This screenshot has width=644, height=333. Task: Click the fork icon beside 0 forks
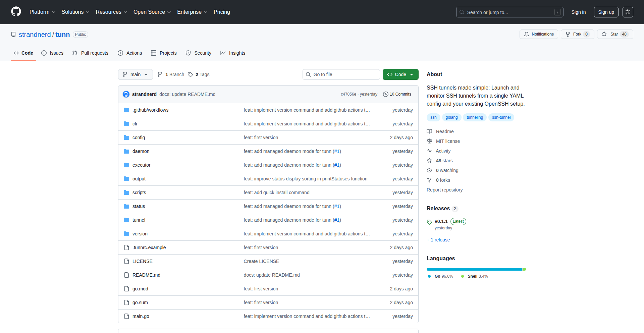[429, 180]
